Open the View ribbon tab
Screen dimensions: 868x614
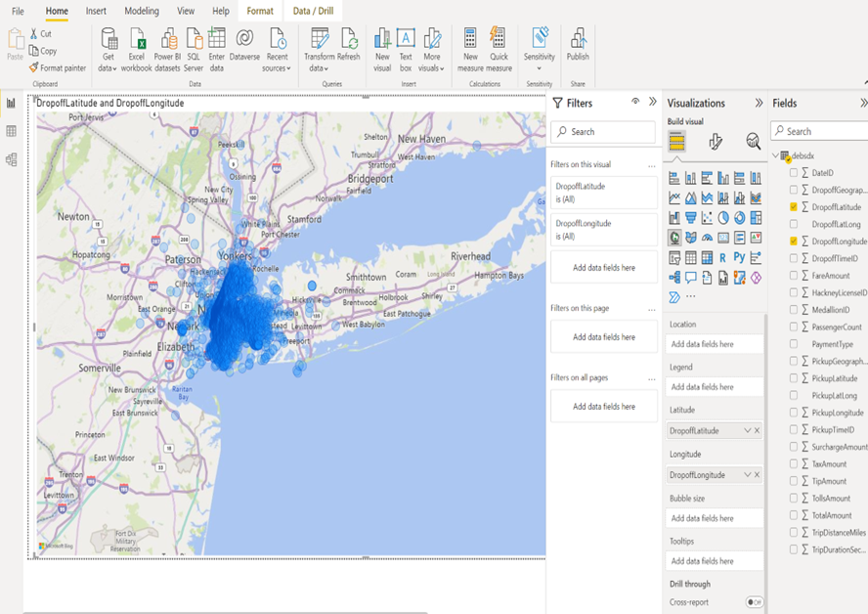point(186,11)
